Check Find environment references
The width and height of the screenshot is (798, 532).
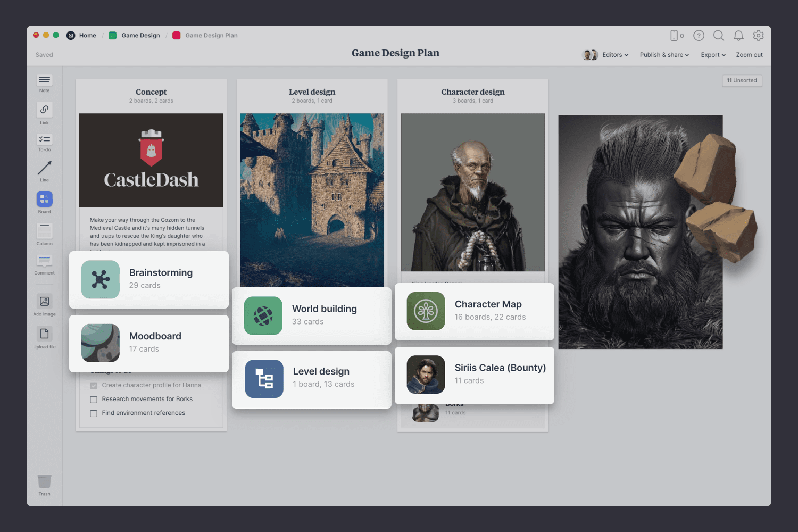(x=94, y=413)
